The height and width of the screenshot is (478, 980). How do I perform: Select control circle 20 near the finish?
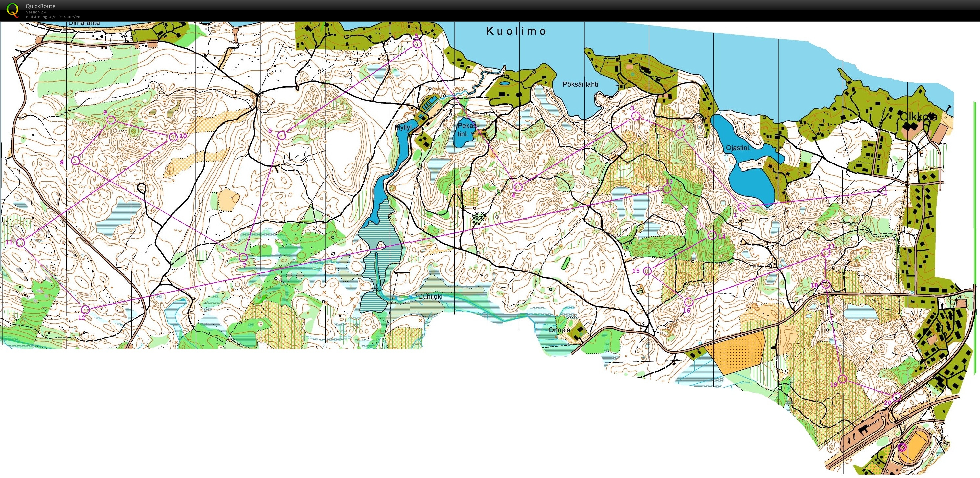[x=897, y=397]
